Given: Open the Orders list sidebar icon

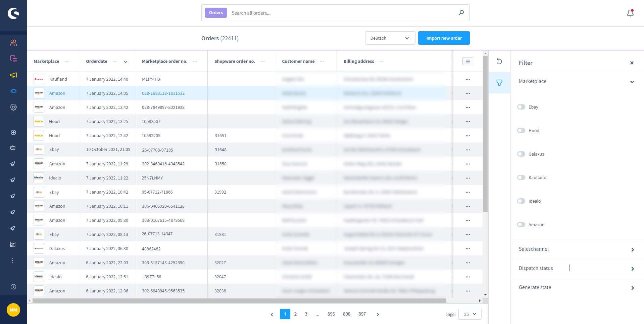Looking at the screenshot, I should pos(13,59).
